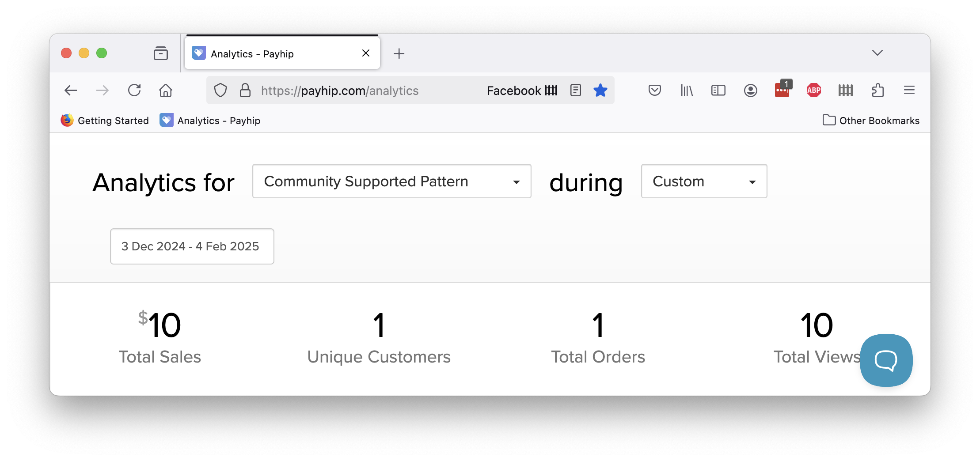Click the date range 3 Dec 2024 field
The height and width of the screenshot is (461, 980).
pos(192,246)
